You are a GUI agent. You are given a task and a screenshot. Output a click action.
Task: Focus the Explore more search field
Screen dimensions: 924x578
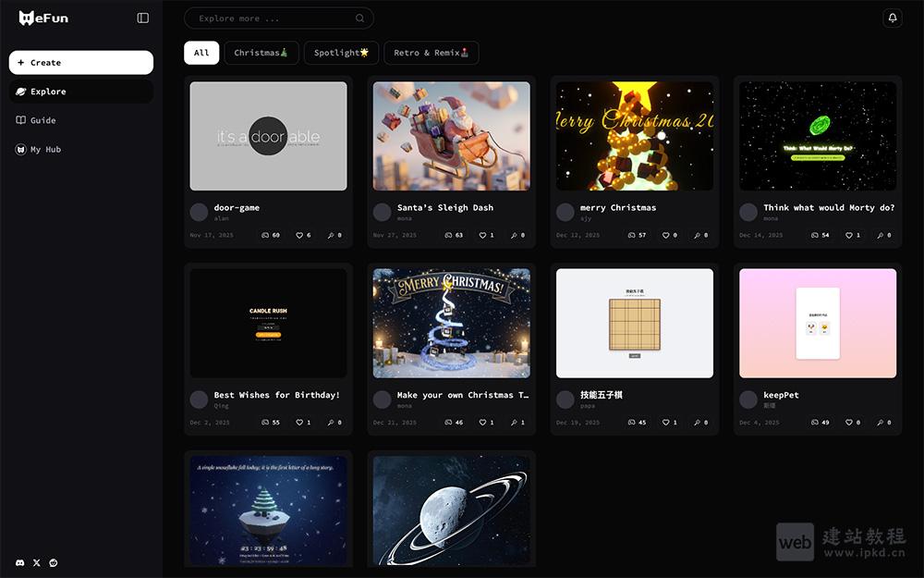pyautogui.click(x=268, y=18)
